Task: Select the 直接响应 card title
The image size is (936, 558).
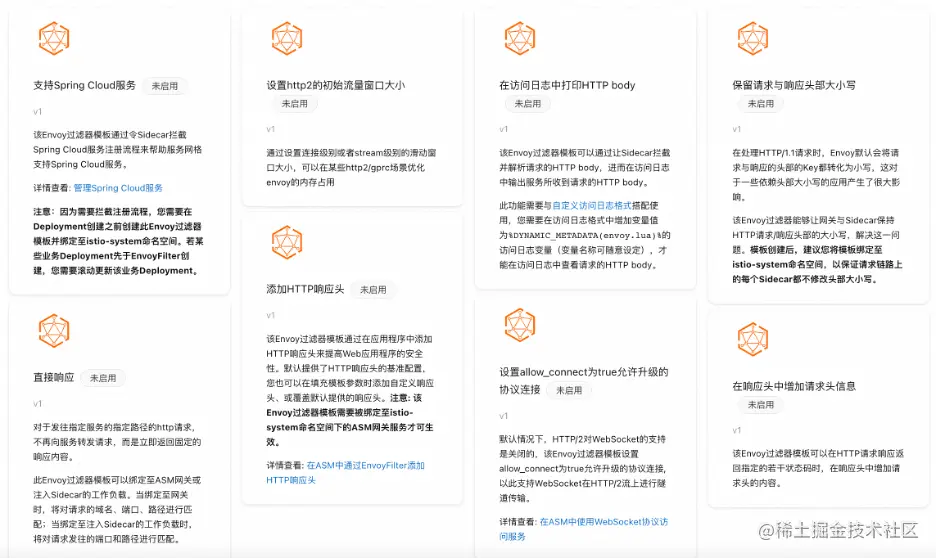Action: point(54,378)
